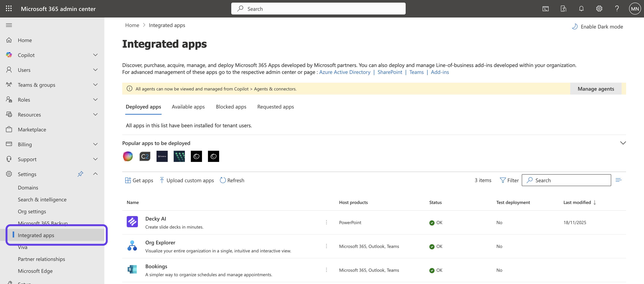Viewport: 644px width, 284px height.
Task: Open the Cloud Shell icon in header
Action: (x=545, y=9)
